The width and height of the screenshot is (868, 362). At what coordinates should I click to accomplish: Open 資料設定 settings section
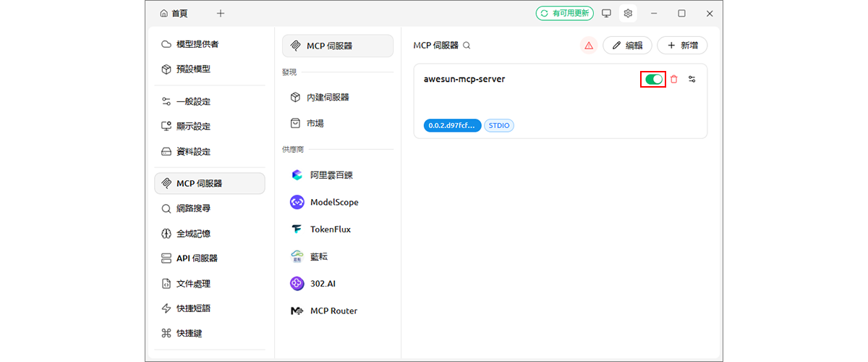[210, 152]
